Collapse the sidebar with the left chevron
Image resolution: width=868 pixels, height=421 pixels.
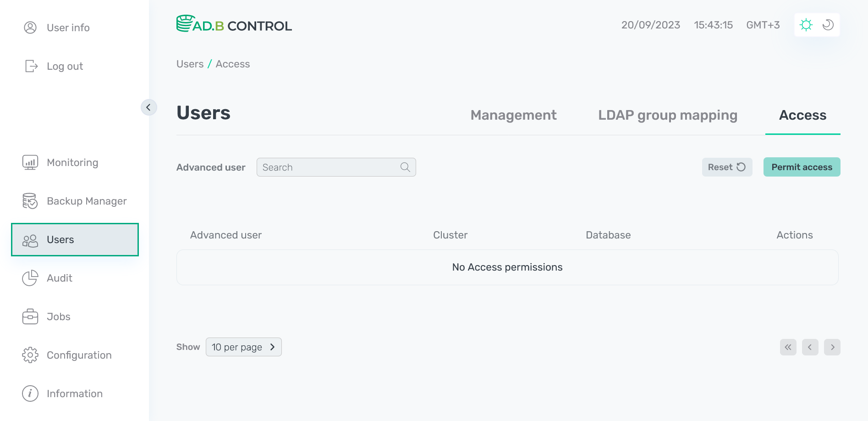[x=148, y=107]
